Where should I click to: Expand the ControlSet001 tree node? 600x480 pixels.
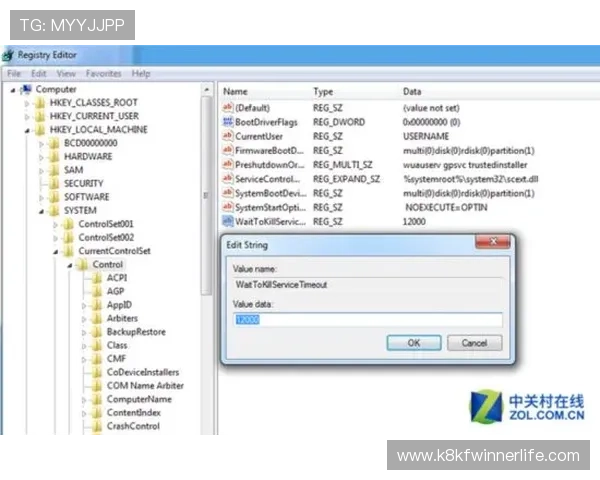click(x=56, y=224)
